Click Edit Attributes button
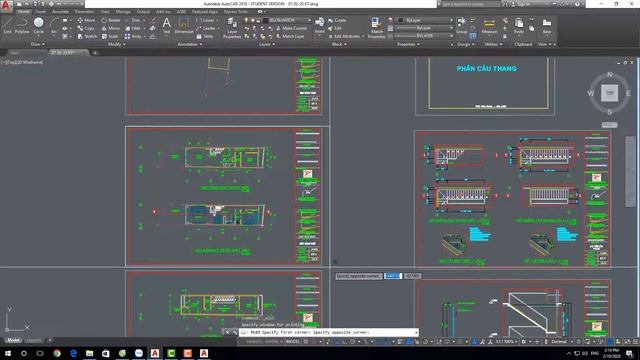640x360 pixels. pyautogui.click(x=344, y=36)
